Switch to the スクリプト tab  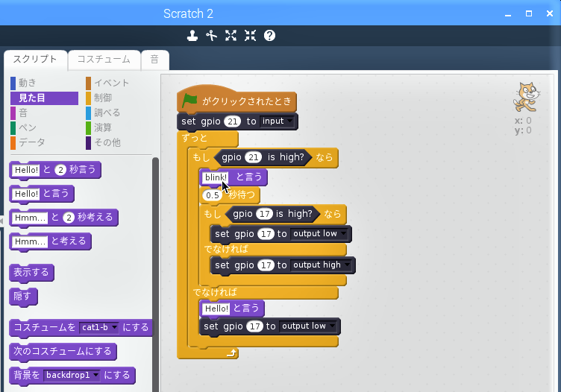(35, 60)
